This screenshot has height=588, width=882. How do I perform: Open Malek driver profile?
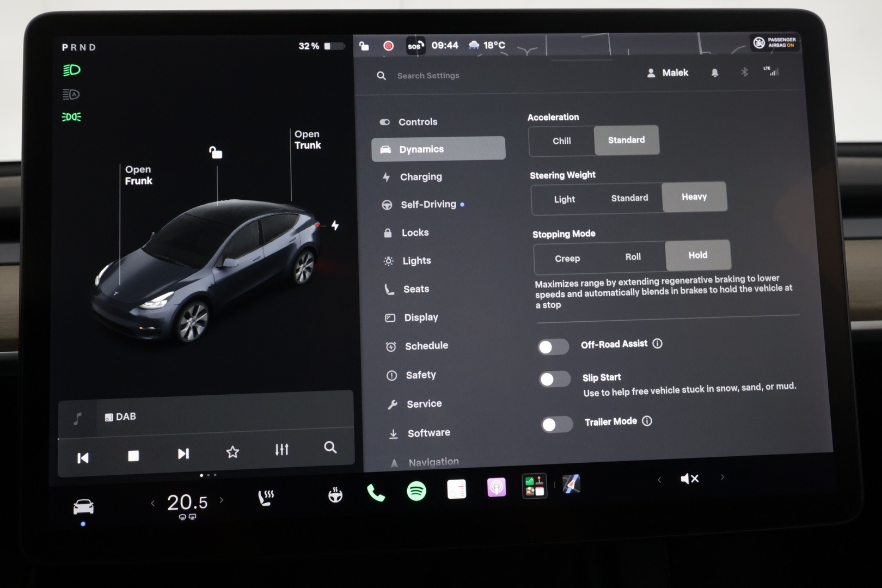(667, 72)
